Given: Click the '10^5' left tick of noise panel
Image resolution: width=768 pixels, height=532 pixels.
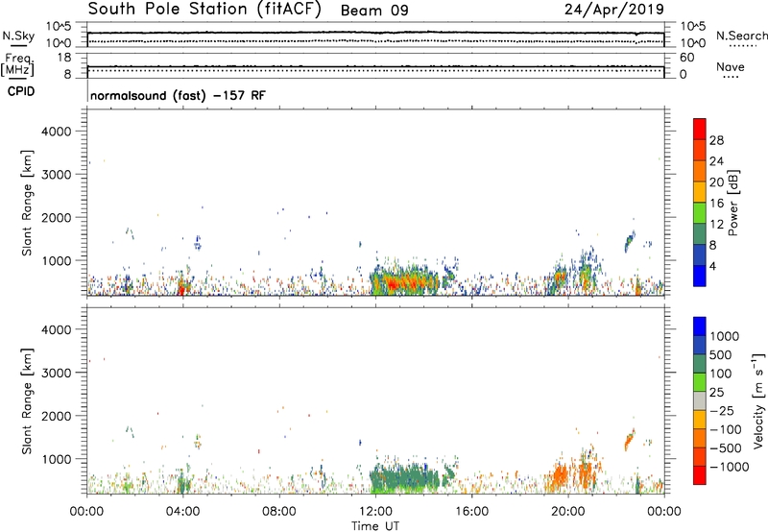Looking at the screenshot, I should pyautogui.click(x=59, y=27).
